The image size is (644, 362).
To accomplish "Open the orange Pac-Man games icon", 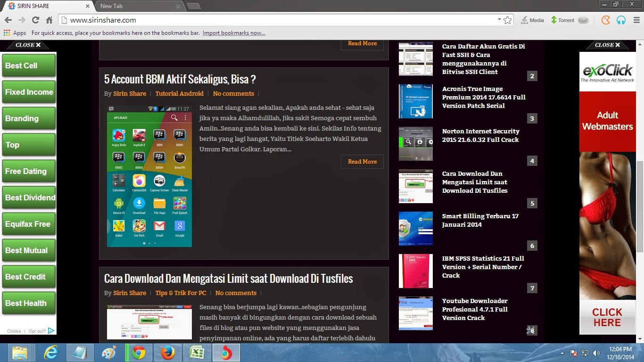I will pos(606,20).
